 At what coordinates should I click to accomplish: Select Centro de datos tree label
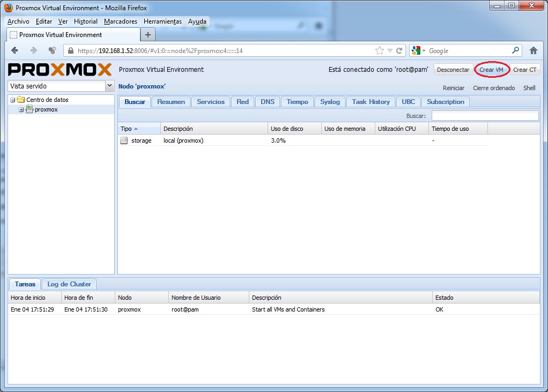point(48,100)
